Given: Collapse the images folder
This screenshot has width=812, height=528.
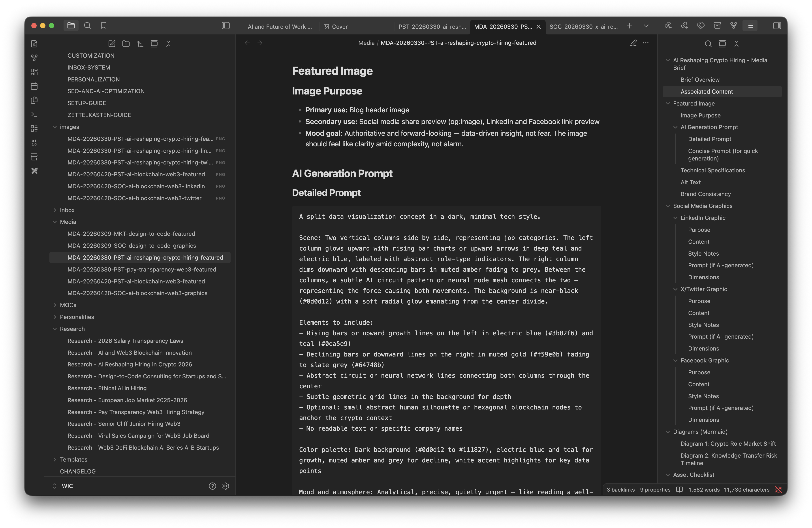Looking at the screenshot, I should coord(55,127).
